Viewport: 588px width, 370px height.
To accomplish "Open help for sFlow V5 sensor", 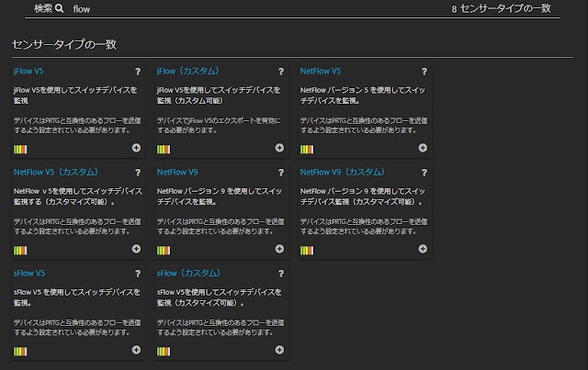I will (x=138, y=274).
